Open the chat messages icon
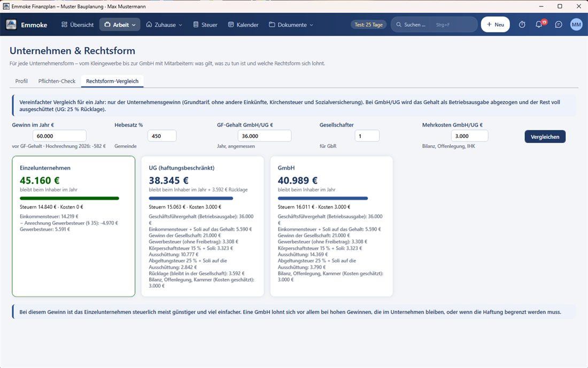The height and width of the screenshot is (368, 588). click(559, 25)
